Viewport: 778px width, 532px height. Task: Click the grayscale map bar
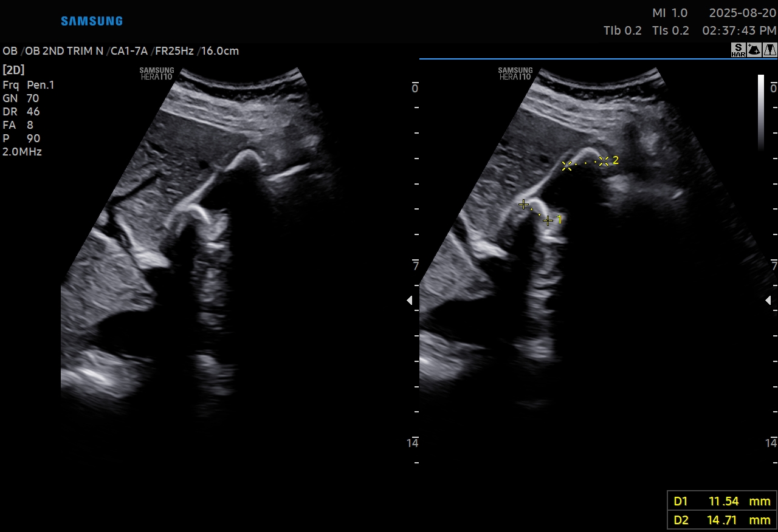760,112
